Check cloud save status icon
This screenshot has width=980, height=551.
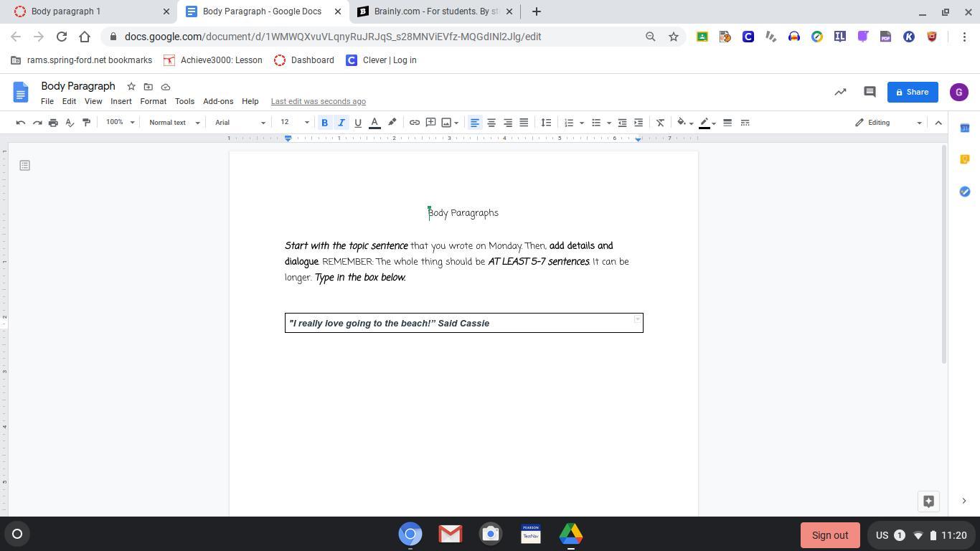166,87
